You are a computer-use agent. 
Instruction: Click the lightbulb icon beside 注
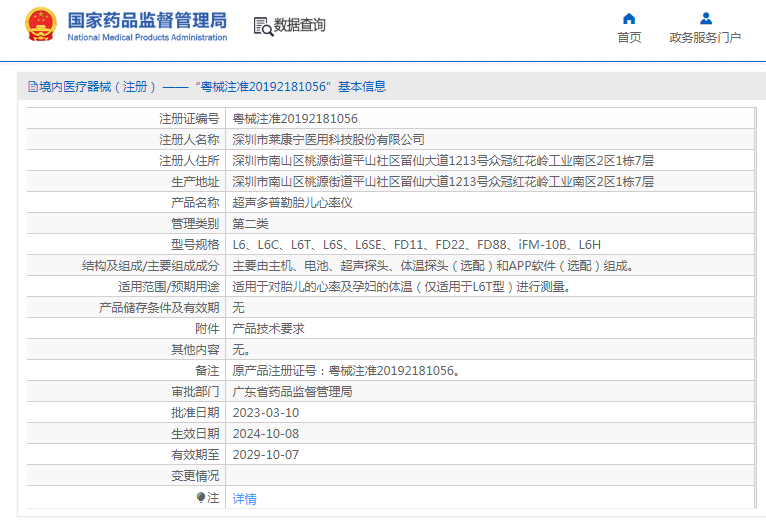(201, 498)
